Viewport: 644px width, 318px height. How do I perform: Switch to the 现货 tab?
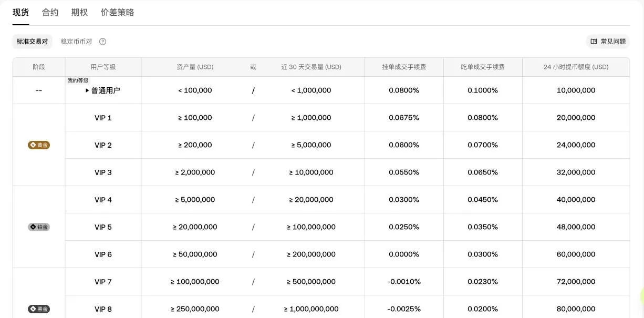21,13
